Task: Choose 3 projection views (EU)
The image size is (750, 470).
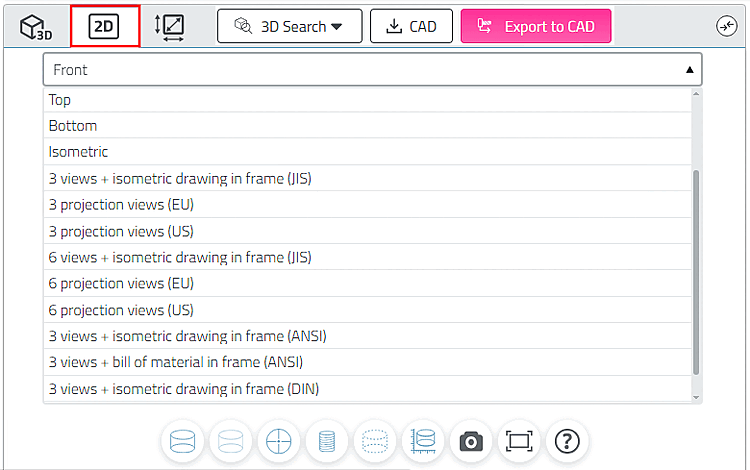Action: pyautogui.click(x=121, y=205)
